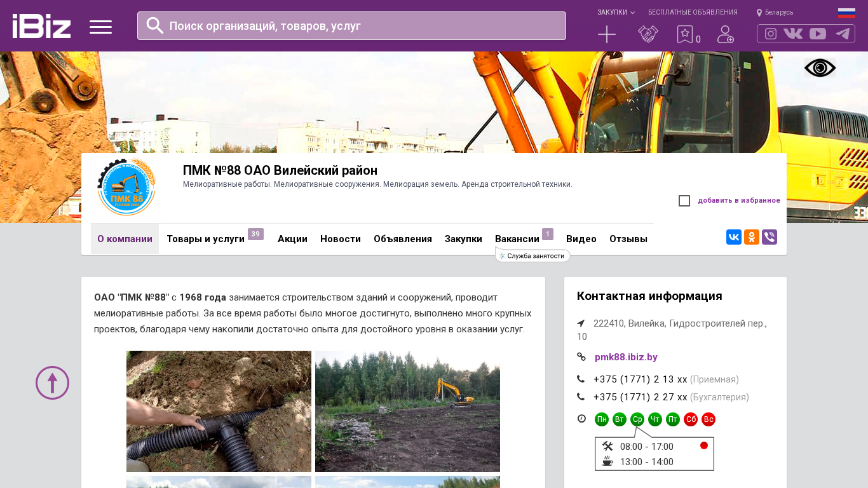Select Wednesday (Ср) schedule day
This screenshot has height=488, width=868.
click(637, 419)
